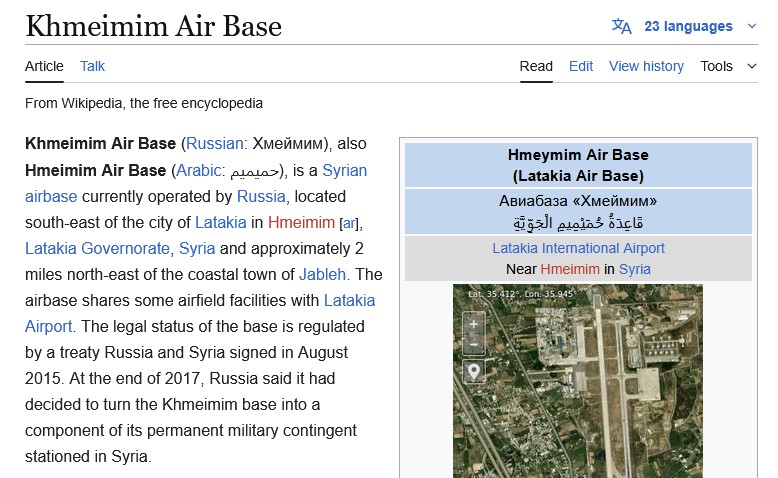The height and width of the screenshot is (478, 778).
Task: Open the Latakia Governorate link
Action: 97,248
